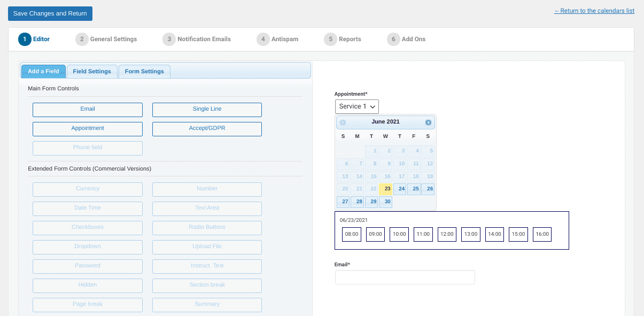Switch to the Editor step tab

click(34, 39)
